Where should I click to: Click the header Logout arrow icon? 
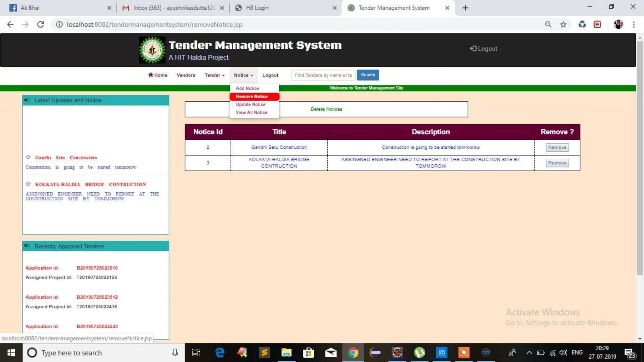tap(473, 48)
